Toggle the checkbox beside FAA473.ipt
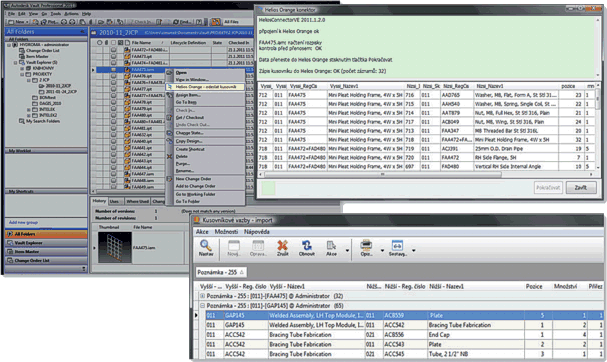 point(113,57)
